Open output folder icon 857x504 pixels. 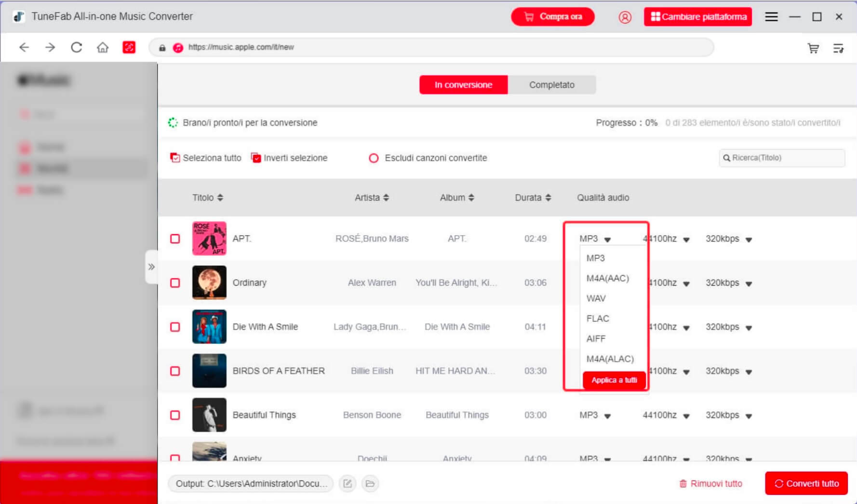(370, 483)
